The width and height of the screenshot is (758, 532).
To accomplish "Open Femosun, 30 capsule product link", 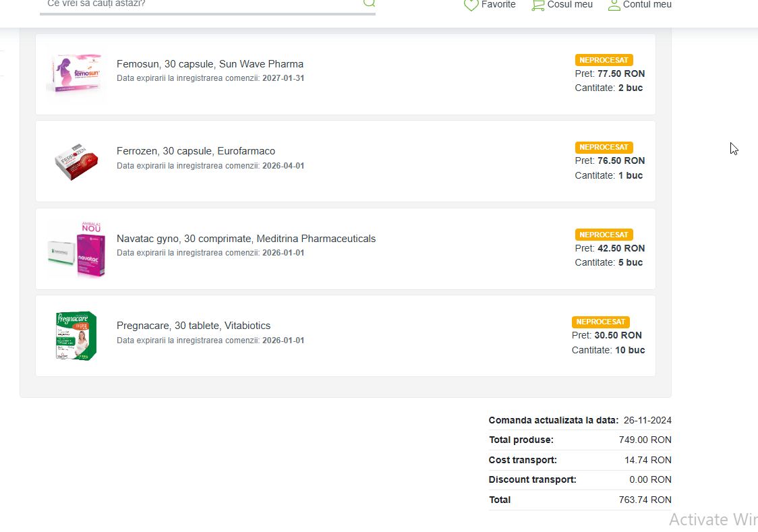I will pyautogui.click(x=210, y=64).
